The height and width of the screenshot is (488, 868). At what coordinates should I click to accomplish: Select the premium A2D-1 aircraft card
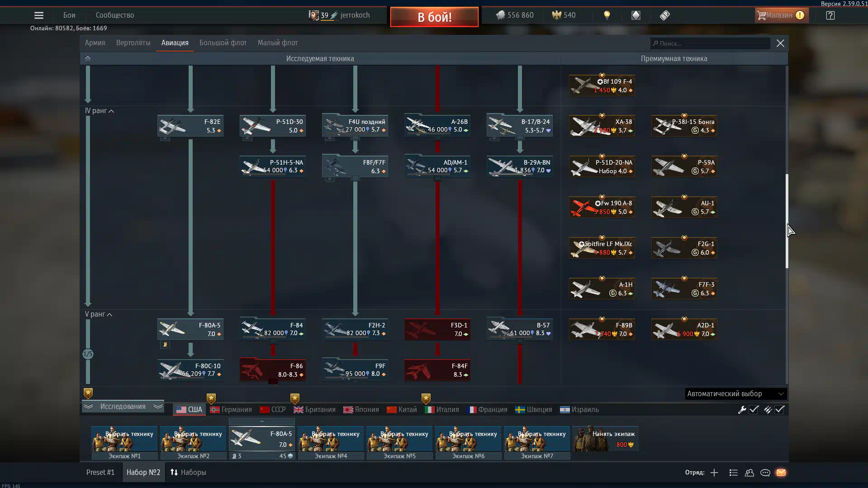684,329
